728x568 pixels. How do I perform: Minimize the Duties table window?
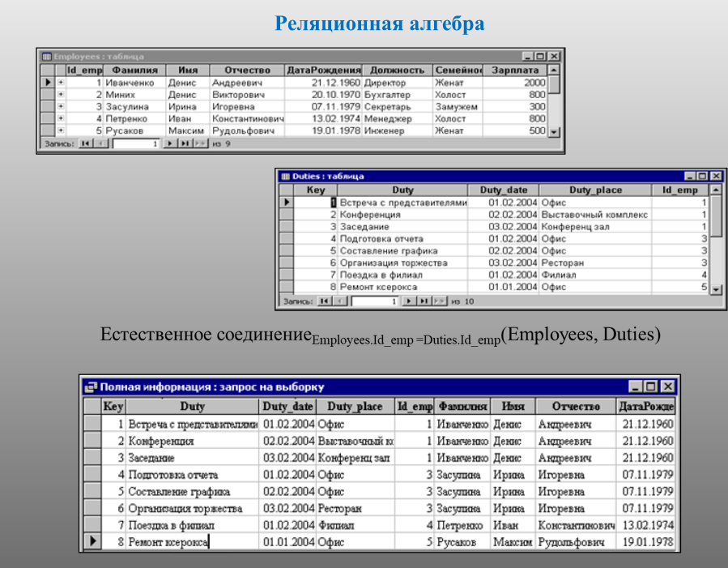[690, 177]
